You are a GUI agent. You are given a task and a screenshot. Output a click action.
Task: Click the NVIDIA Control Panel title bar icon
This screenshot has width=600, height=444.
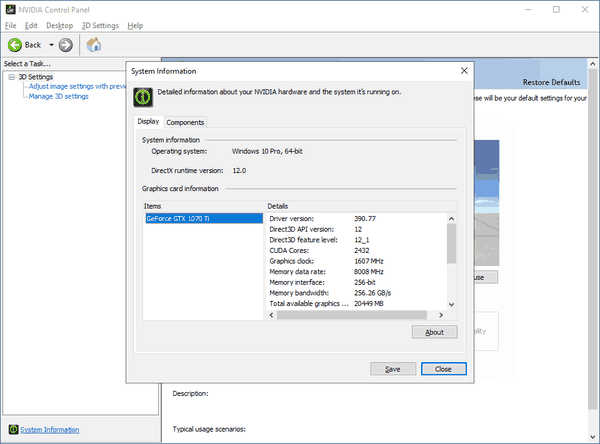coord(10,10)
